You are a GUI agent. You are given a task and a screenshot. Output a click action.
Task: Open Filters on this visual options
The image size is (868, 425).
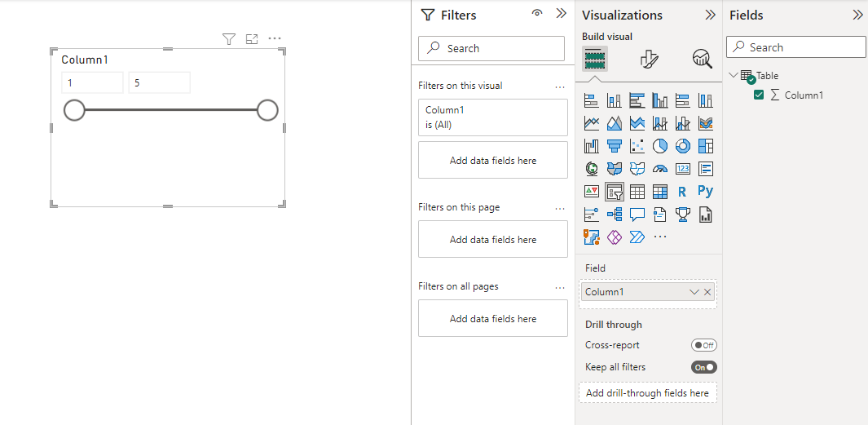pyautogui.click(x=560, y=86)
